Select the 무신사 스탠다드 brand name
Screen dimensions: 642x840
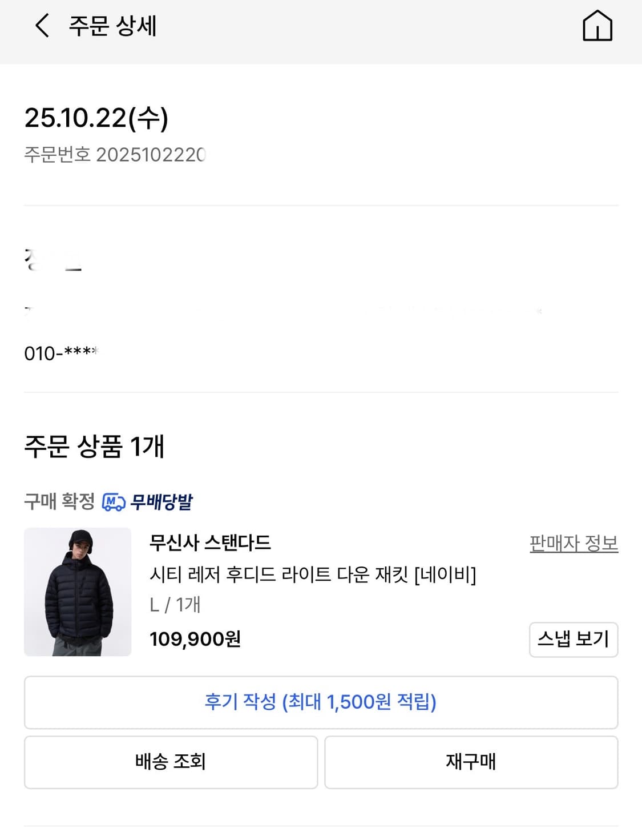[210, 542]
